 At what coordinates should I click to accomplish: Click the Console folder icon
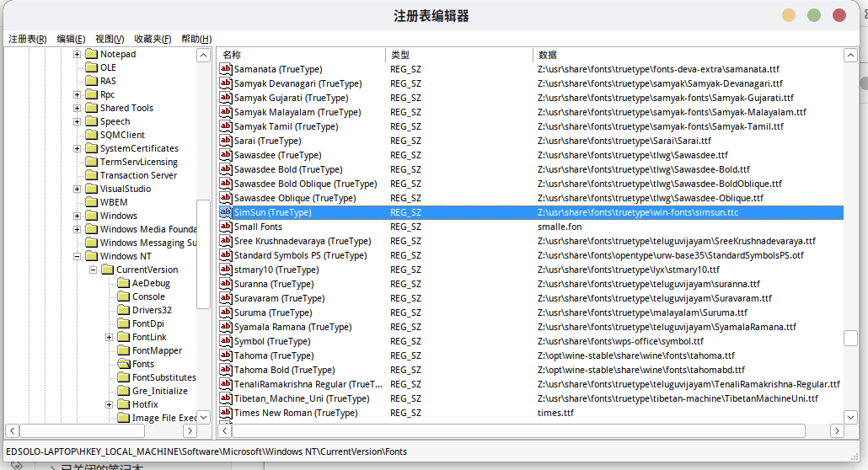click(123, 296)
